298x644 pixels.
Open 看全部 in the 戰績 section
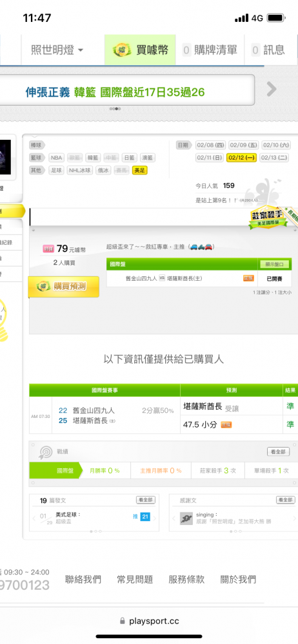click(x=278, y=452)
